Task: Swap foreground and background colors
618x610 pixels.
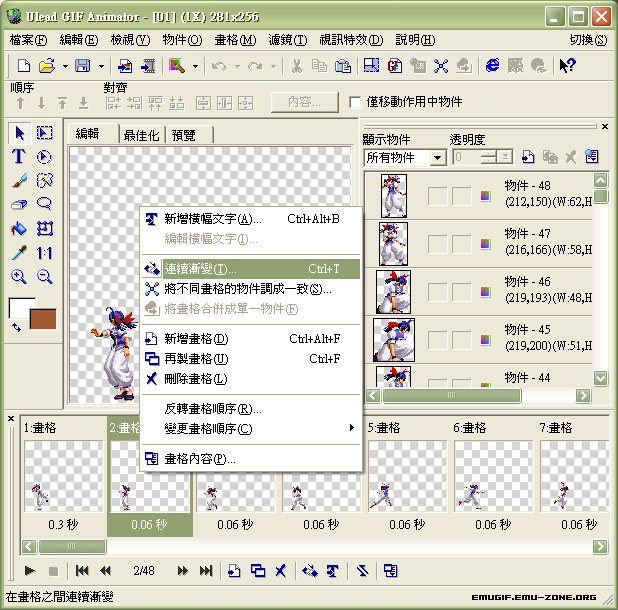Action: (x=16, y=327)
